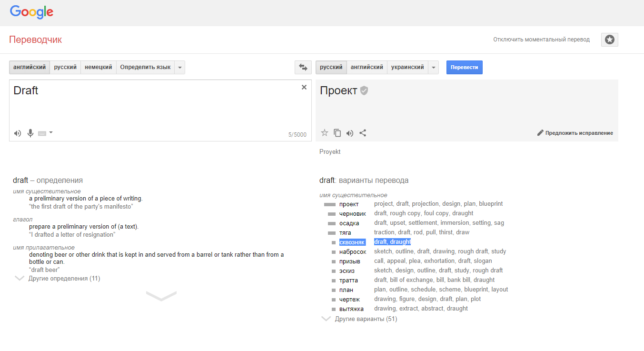
Task: Open phrasebook star button at top right
Action: (x=610, y=40)
